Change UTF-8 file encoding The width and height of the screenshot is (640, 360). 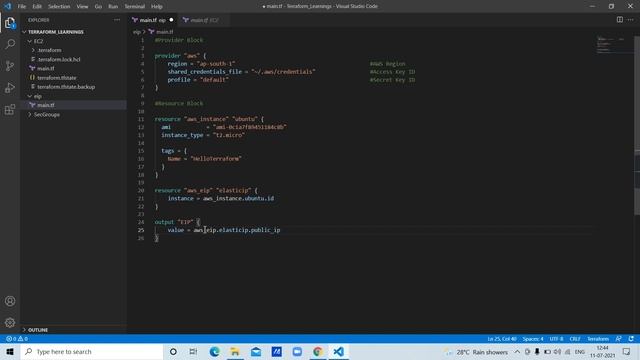click(x=556, y=339)
